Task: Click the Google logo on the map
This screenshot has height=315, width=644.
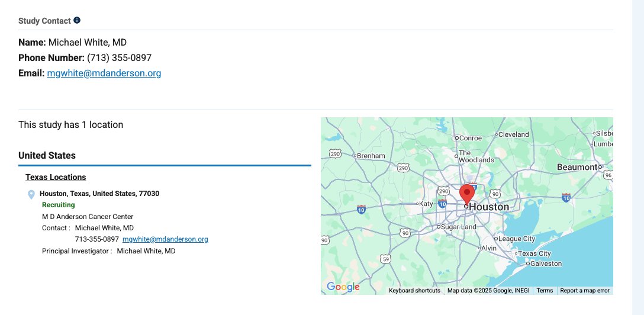Action: (x=343, y=287)
